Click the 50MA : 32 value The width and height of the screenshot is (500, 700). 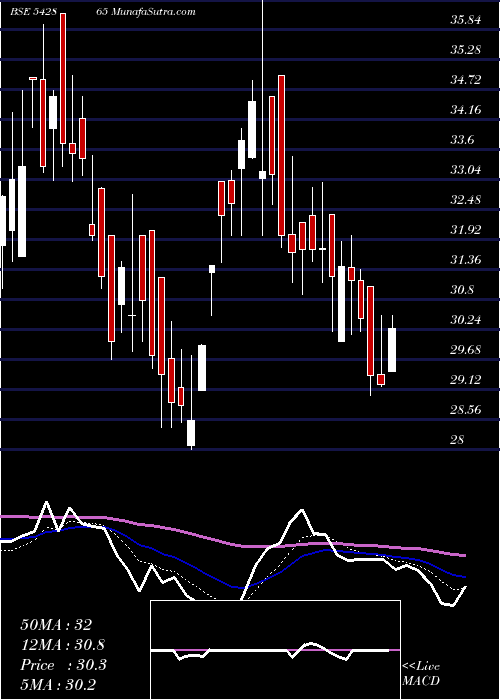(x=56, y=625)
